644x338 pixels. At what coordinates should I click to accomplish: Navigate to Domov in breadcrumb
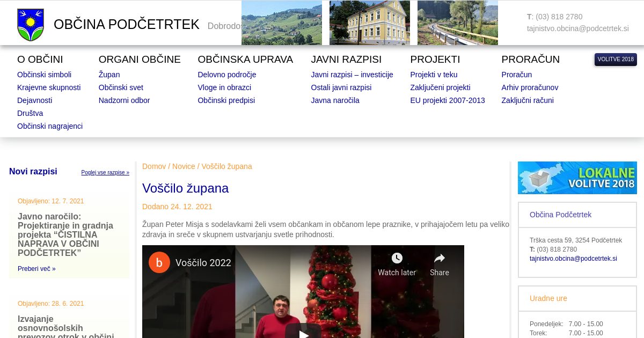click(x=154, y=166)
